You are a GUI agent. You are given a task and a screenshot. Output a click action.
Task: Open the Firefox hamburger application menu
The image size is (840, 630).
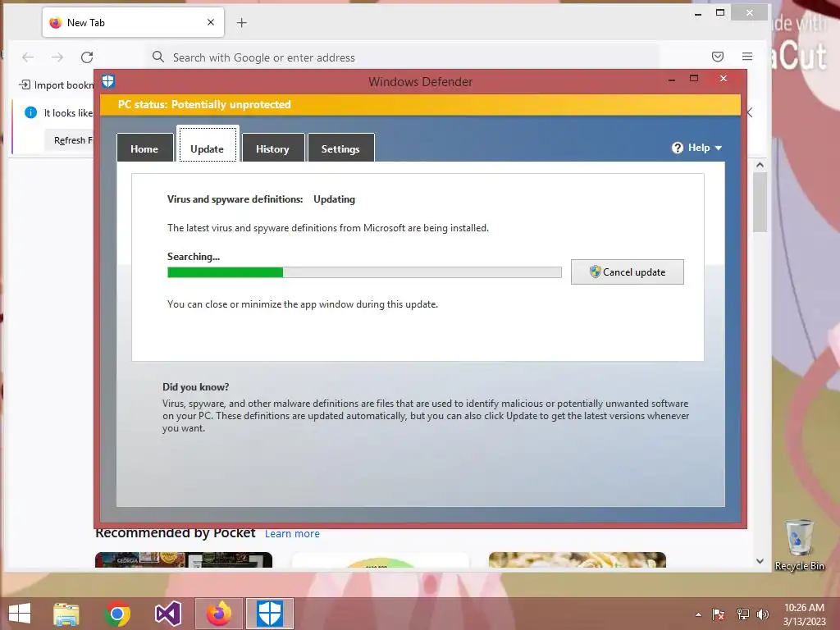click(747, 57)
